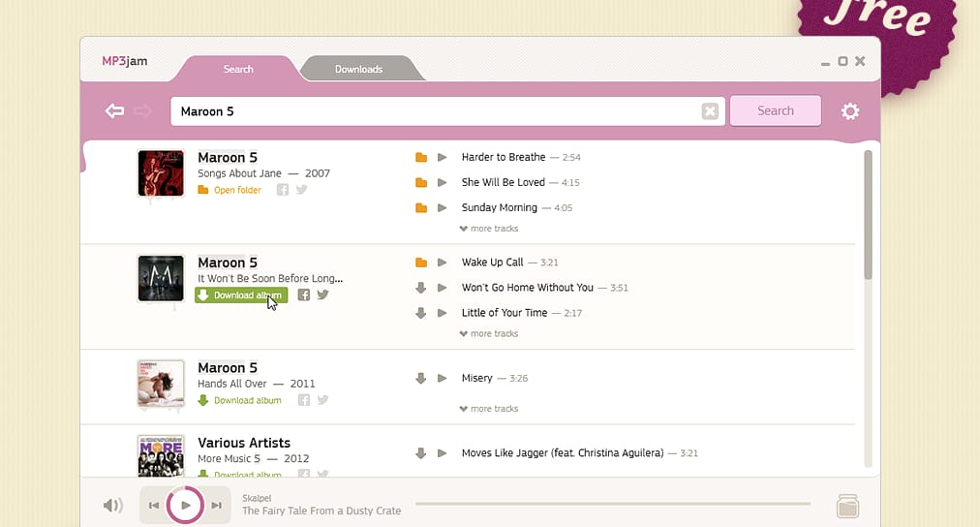The width and height of the screenshot is (980, 527).
Task: Select the Various Artists heading
Action: pos(244,443)
